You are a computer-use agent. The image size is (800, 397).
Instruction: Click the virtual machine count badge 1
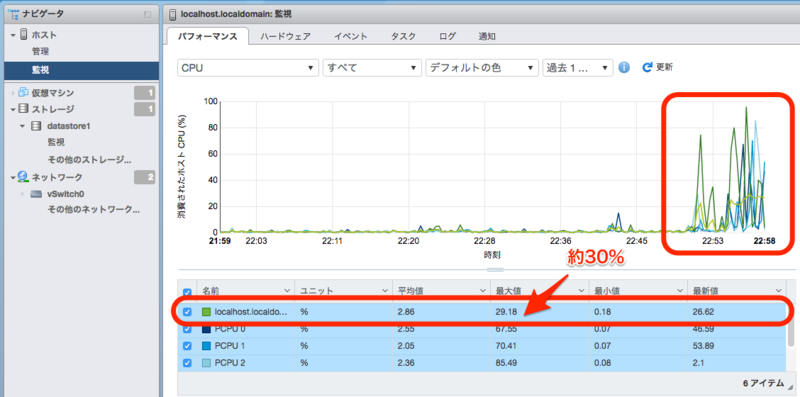point(144,93)
